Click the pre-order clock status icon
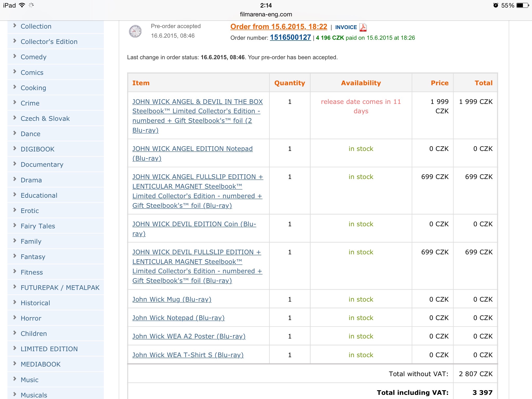532x399 pixels. 135,31
